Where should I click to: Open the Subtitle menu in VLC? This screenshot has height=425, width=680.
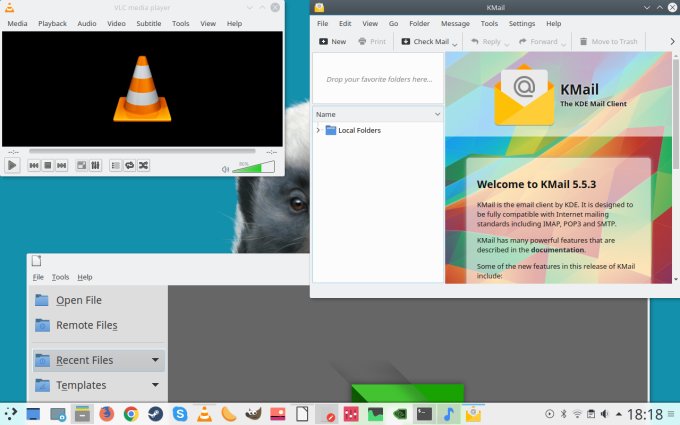[148, 23]
